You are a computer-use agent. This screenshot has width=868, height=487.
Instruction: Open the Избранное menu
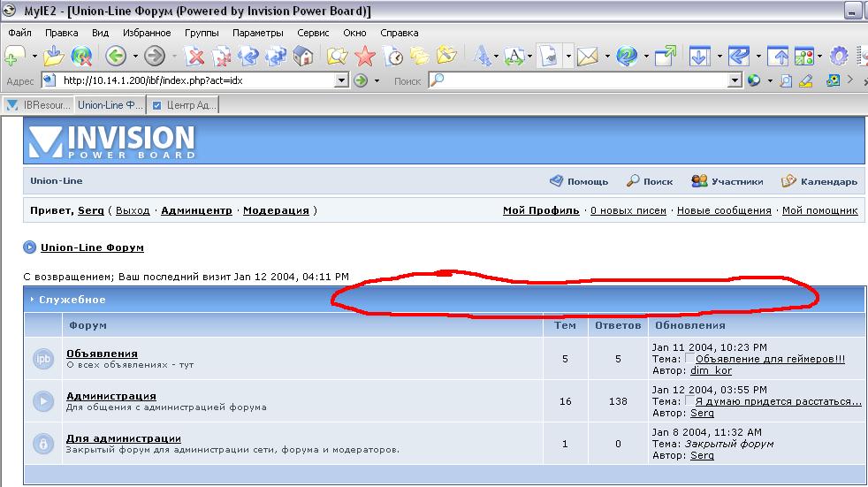click(147, 33)
